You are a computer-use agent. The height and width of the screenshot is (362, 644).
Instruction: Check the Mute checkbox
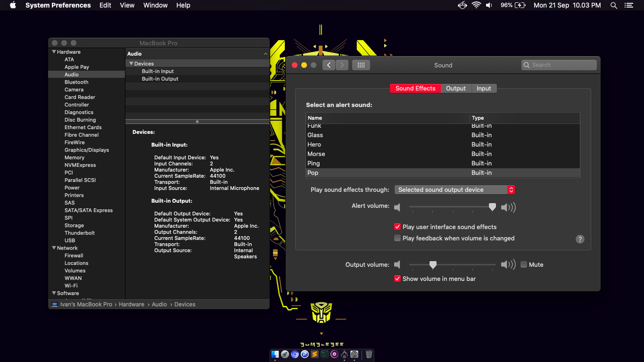tap(524, 264)
